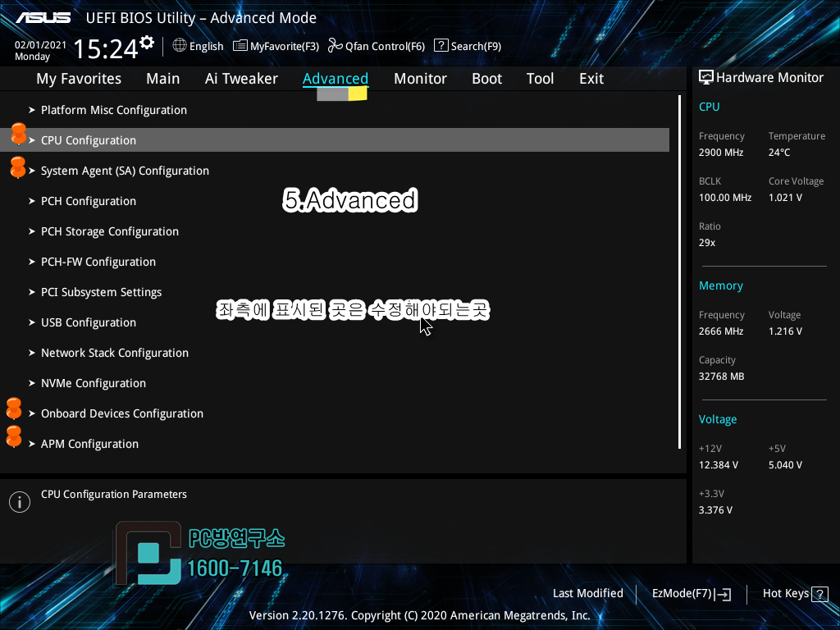Click Memory voltage value 1.216 V

(x=785, y=331)
